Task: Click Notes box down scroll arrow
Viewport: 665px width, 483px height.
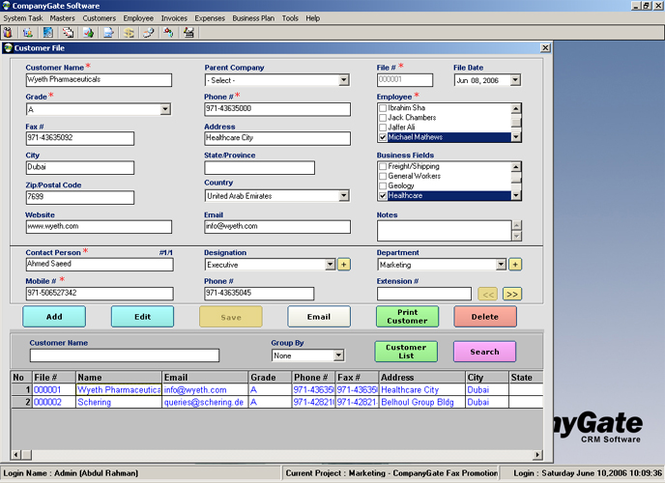Action: click(x=517, y=236)
